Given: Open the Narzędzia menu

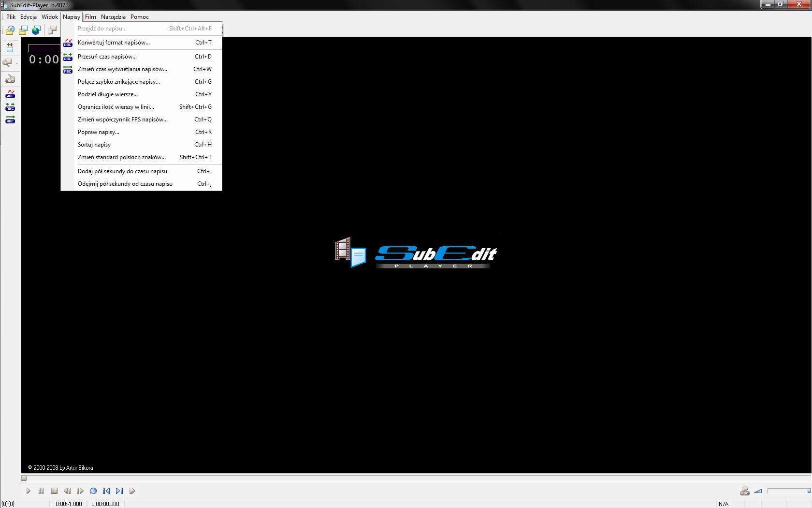Looking at the screenshot, I should [x=113, y=16].
